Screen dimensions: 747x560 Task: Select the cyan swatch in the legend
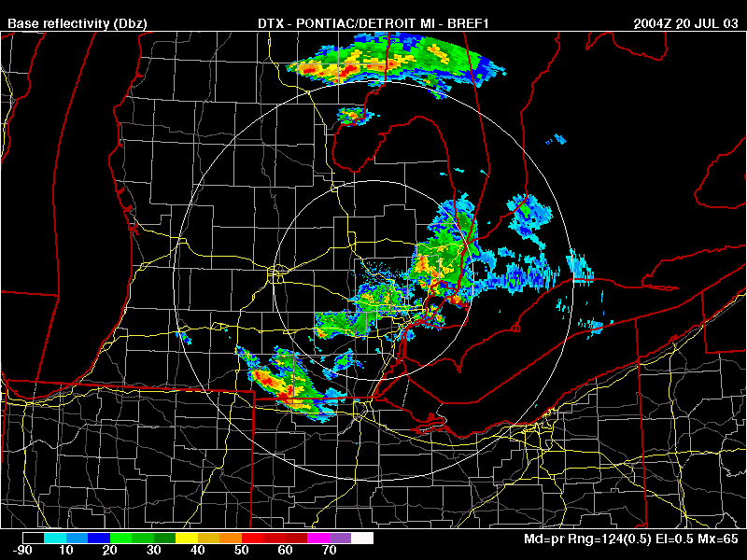(55, 539)
